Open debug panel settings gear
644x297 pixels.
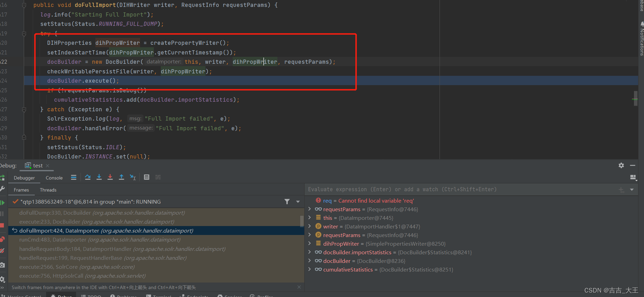coord(621,165)
